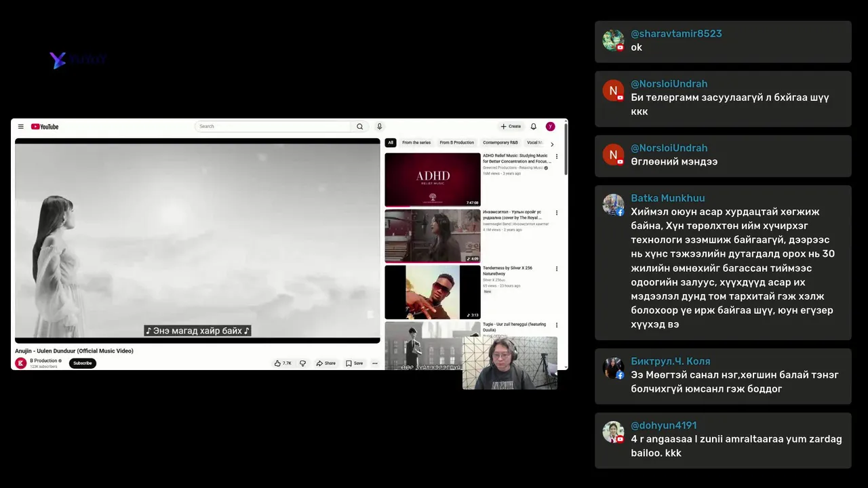Like the video (7.7K)
This screenshot has height=488, width=868.
pyautogui.click(x=283, y=363)
